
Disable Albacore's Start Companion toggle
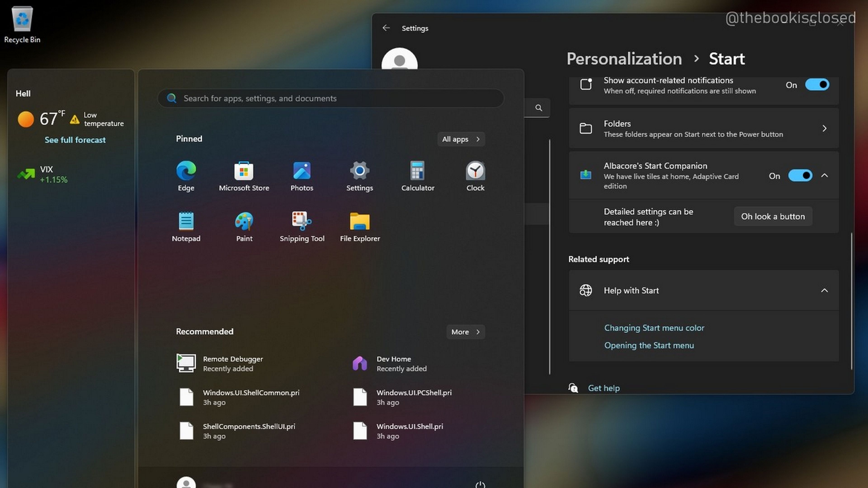(x=800, y=176)
